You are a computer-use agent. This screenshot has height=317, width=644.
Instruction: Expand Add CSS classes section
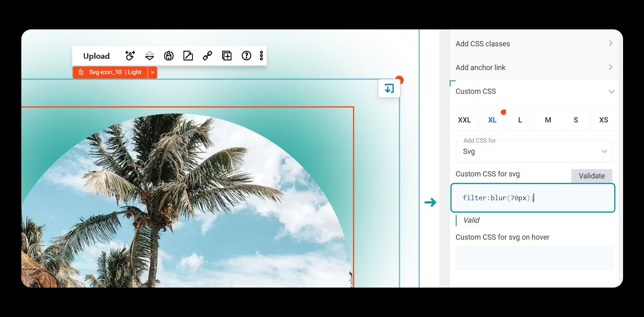[x=533, y=44]
